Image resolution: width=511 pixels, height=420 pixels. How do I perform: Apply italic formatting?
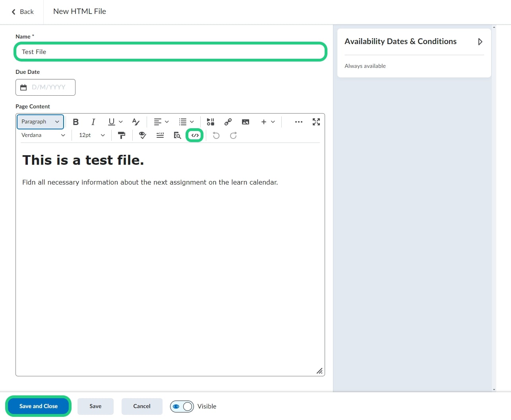point(93,122)
